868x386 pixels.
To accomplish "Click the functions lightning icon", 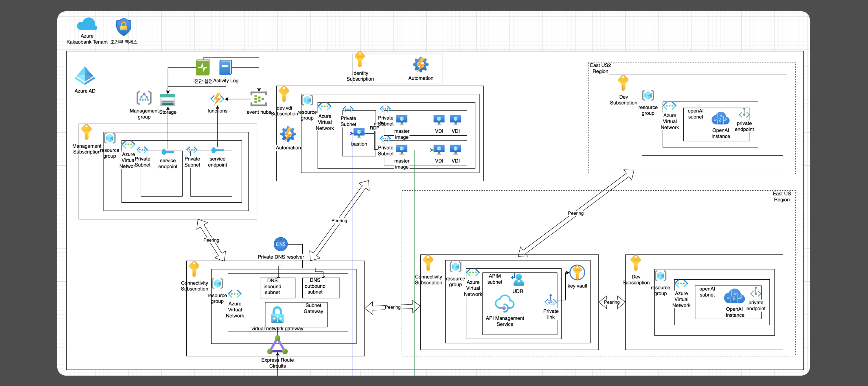I will click(x=217, y=99).
